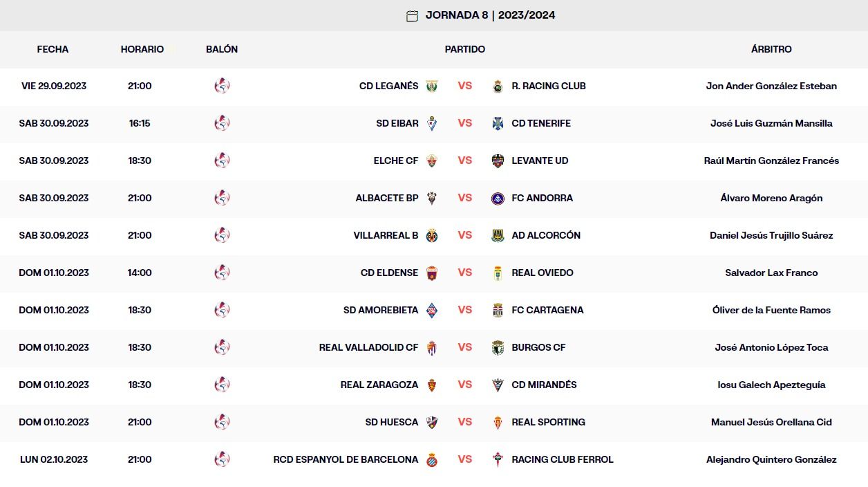Click the CD Leganés team crest
This screenshot has height=487, width=868.
[432, 86]
